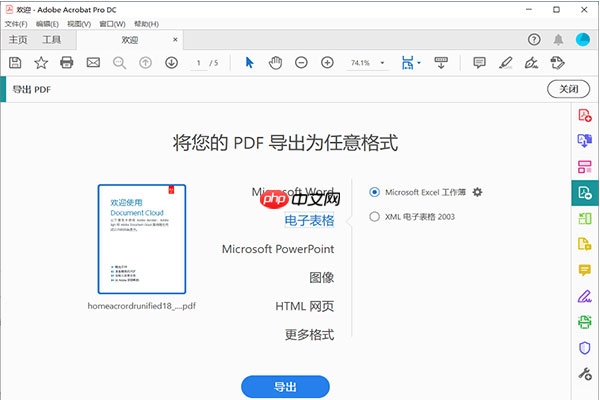
Task: Open the blue account profile icon
Action: 583,39
